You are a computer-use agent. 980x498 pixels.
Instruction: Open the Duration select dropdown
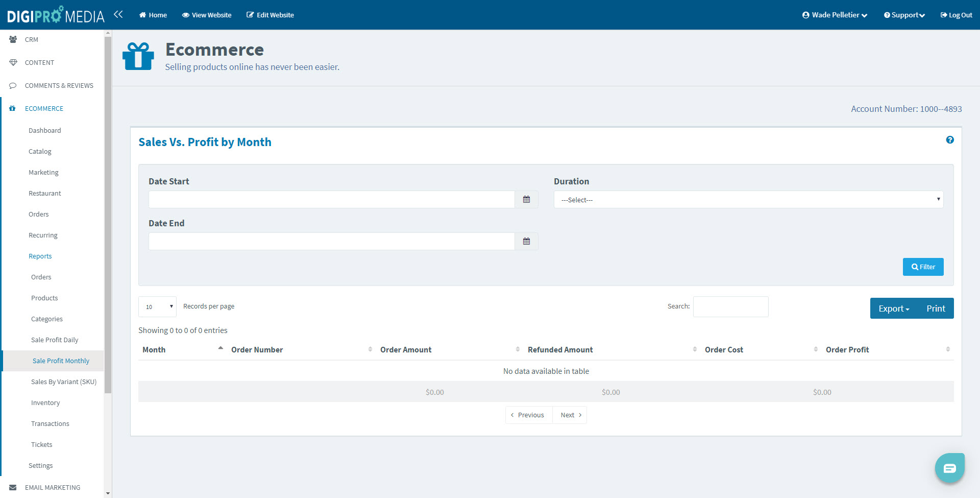(748, 200)
